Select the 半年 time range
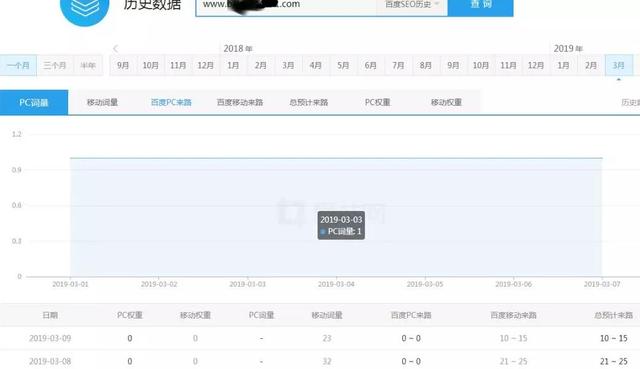Image resolution: width=640 pixels, height=369 pixels. click(x=88, y=65)
